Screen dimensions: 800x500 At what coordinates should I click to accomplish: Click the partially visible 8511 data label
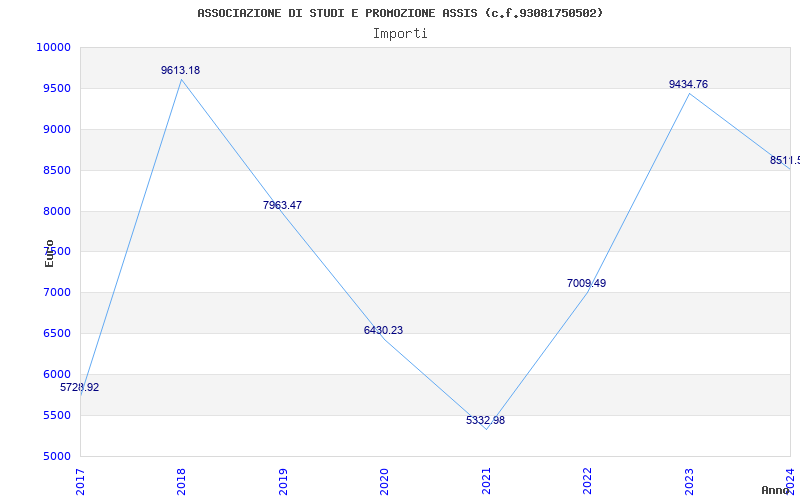coord(785,160)
